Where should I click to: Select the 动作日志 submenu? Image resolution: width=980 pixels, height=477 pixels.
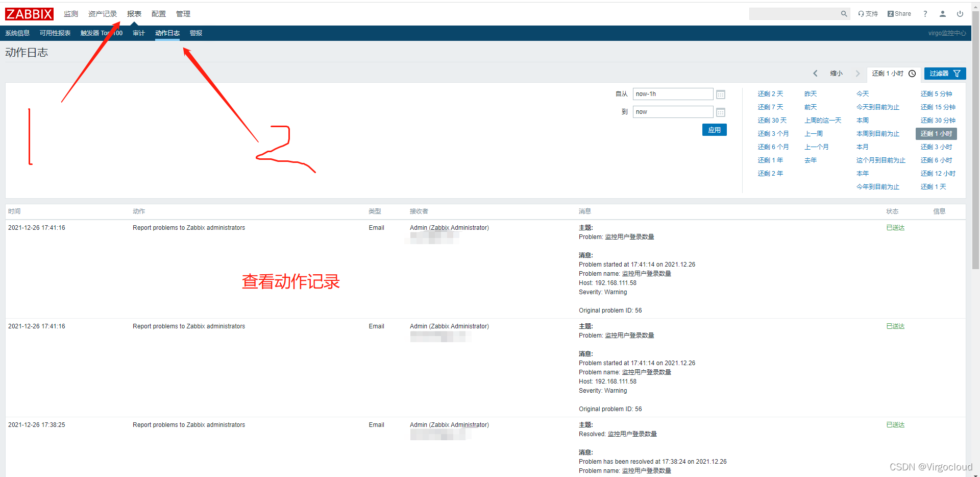tap(167, 33)
